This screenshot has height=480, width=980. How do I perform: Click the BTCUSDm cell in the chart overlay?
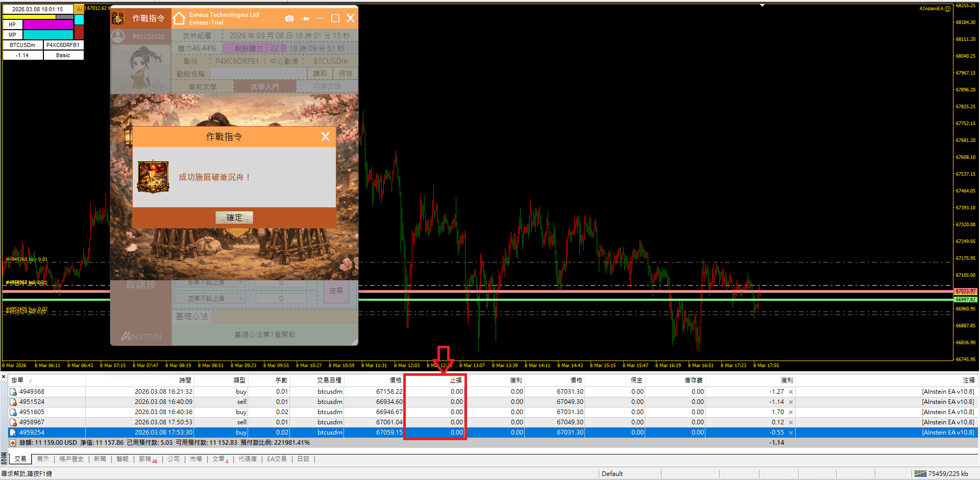[x=23, y=45]
